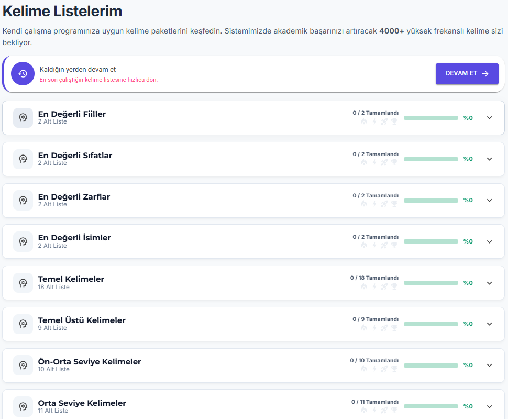Click the "Kaldığın yerden devam et" text
This screenshot has height=420, width=508.
click(78, 70)
